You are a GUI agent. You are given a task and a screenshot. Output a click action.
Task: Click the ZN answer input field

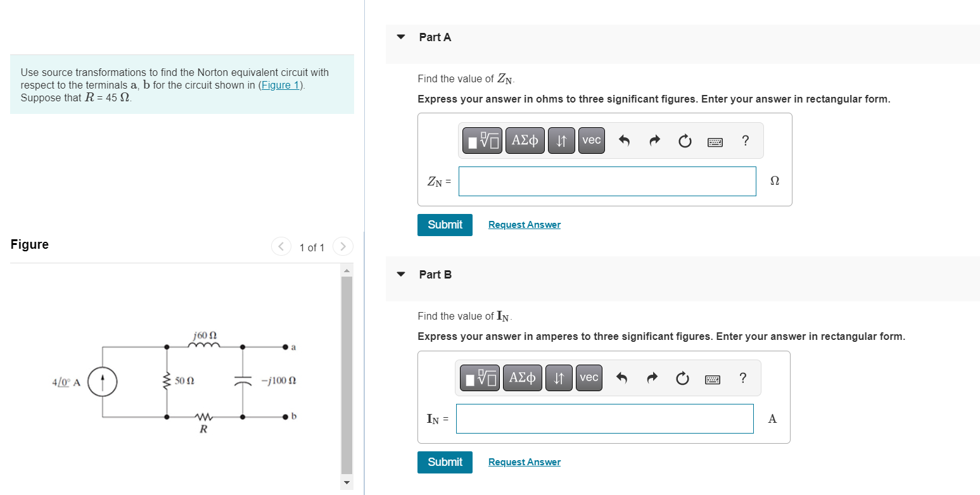click(608, 182)
